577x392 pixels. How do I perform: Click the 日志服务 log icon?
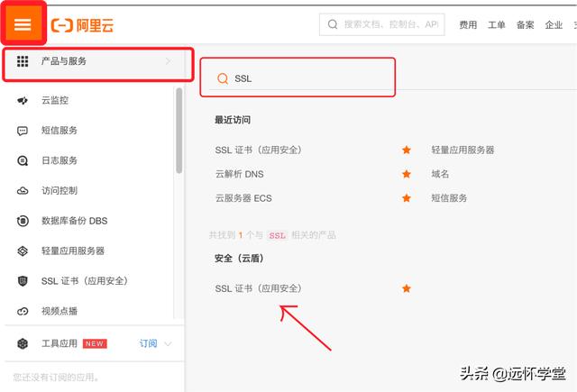pos(23,160)
